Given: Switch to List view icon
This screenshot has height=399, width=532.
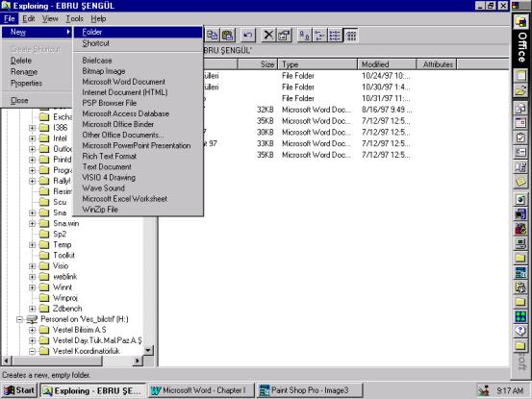Looking at the screenshot, I should coord(335,36).
